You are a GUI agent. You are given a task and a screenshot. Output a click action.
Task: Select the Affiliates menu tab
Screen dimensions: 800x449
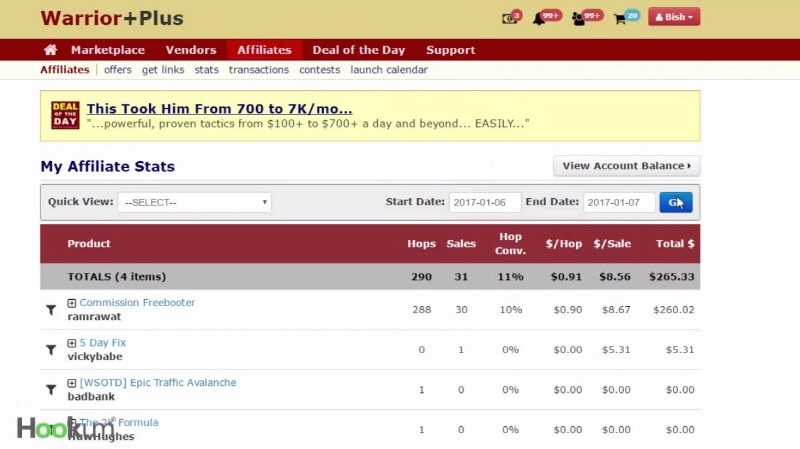264,50
